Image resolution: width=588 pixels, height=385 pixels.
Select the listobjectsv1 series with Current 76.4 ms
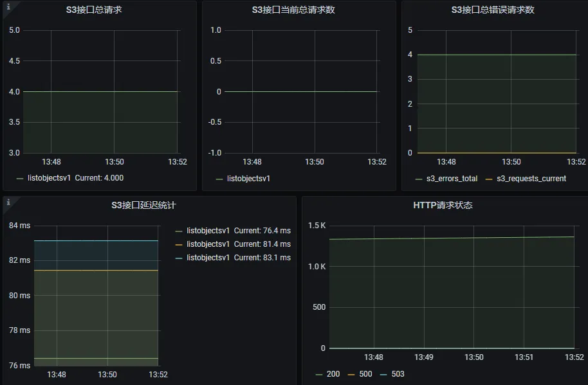click(208, 231)
